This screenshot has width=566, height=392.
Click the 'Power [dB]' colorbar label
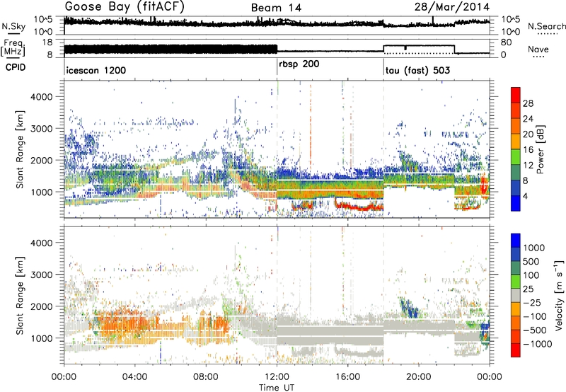(x=540, y=149)
